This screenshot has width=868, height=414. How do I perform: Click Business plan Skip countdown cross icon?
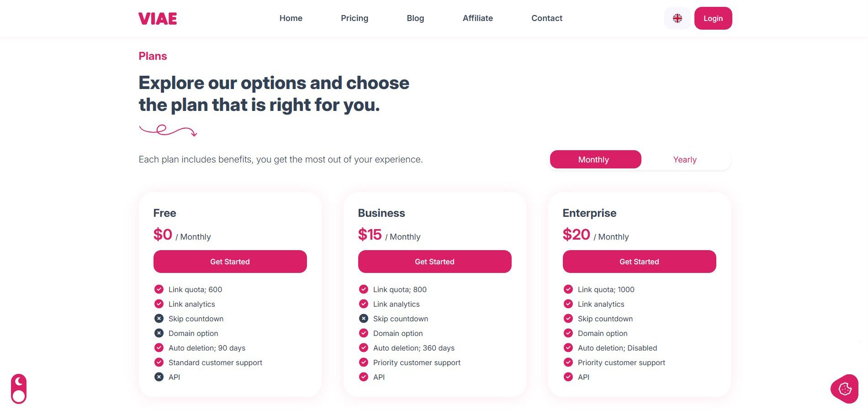click(x=364, y=319)
